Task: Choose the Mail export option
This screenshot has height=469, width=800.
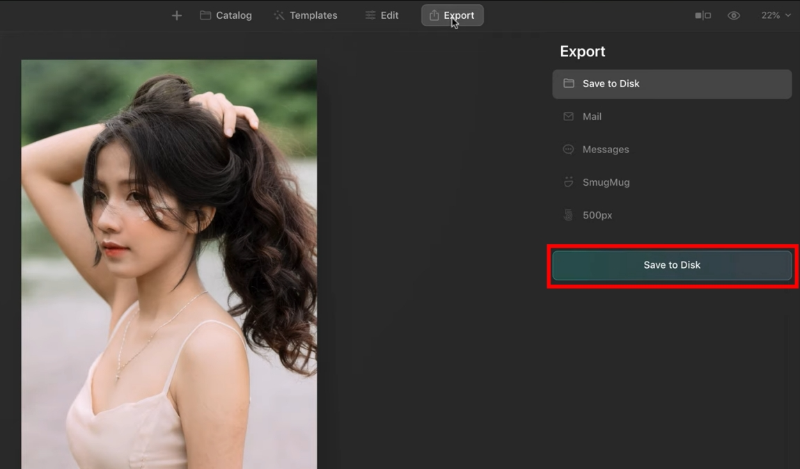Action: pyautogui.click(x=672, y=116)
